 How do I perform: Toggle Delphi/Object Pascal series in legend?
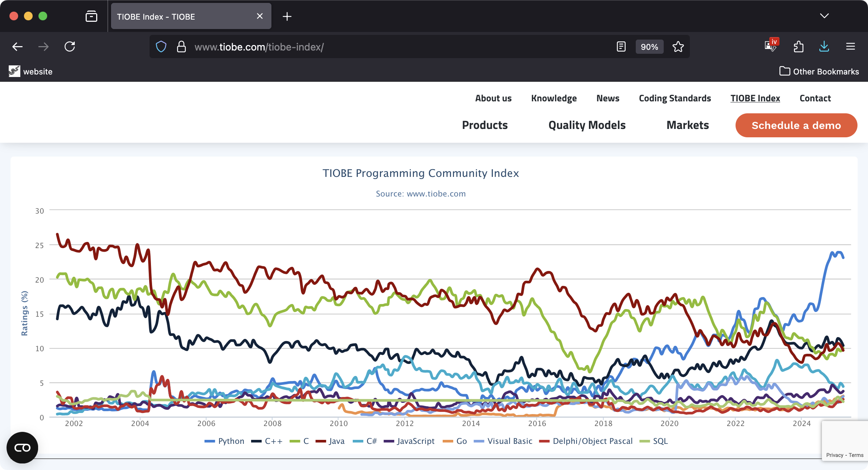[x=586, y=441]
